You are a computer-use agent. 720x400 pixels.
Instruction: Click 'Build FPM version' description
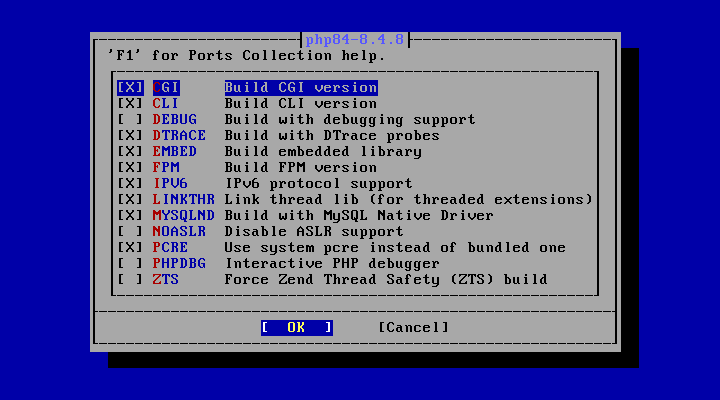[301, 168]
